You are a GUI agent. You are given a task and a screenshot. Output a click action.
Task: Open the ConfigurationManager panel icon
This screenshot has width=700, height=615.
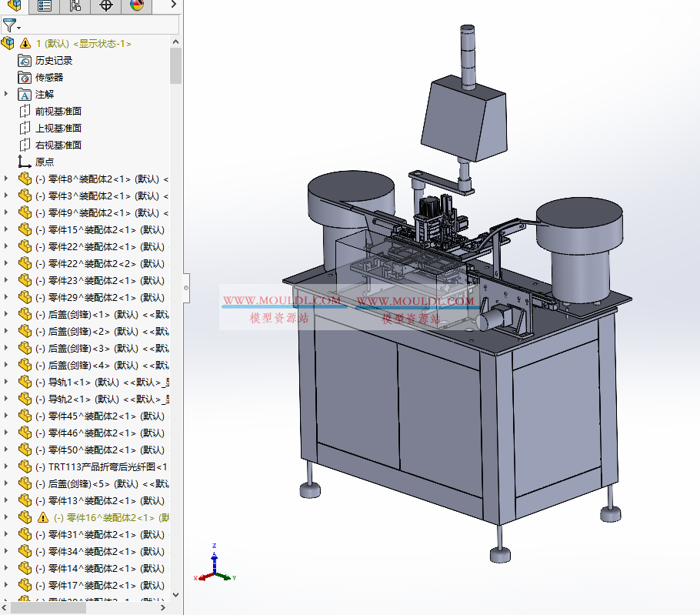coord(75,6)
